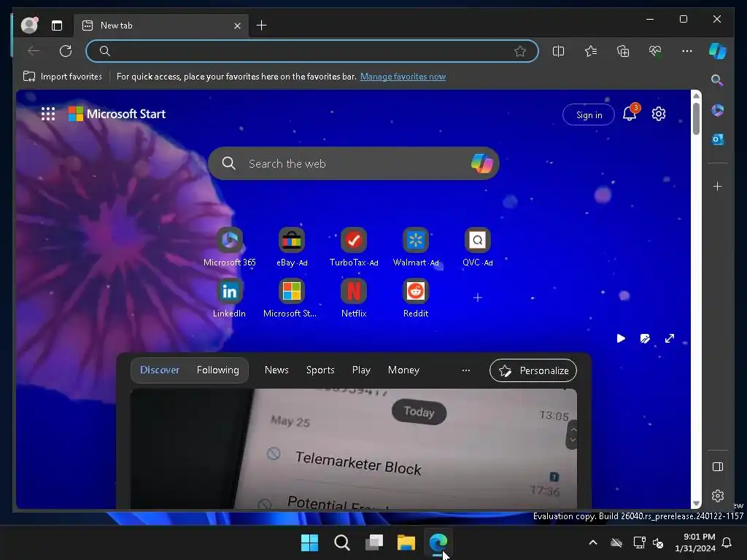This screenshot has width=747, height=560.
Task: Open File Explorer from the taskbar
Action: 406,542
